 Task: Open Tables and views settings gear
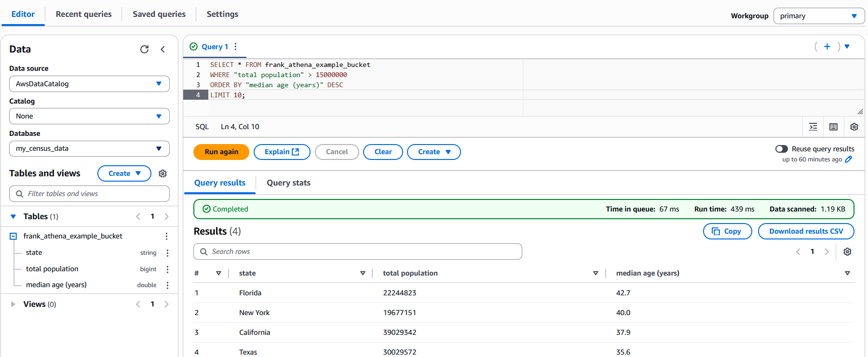coord(163,173)
